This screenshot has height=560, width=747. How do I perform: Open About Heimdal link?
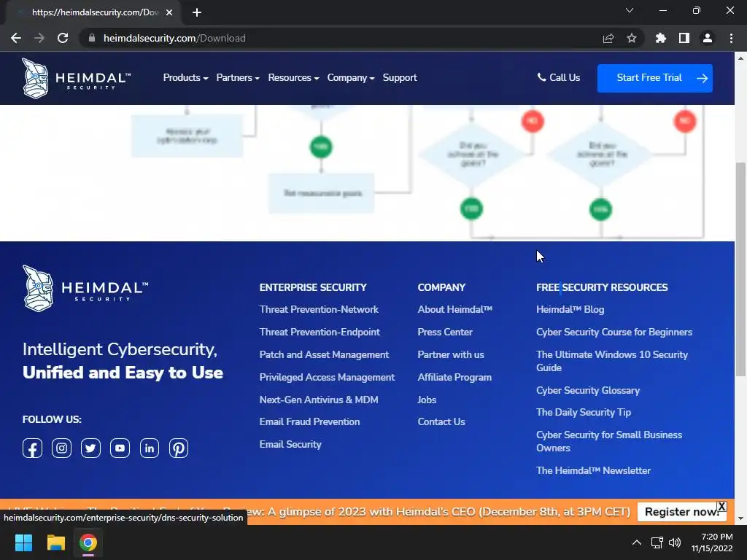click(x=455, y=309)
